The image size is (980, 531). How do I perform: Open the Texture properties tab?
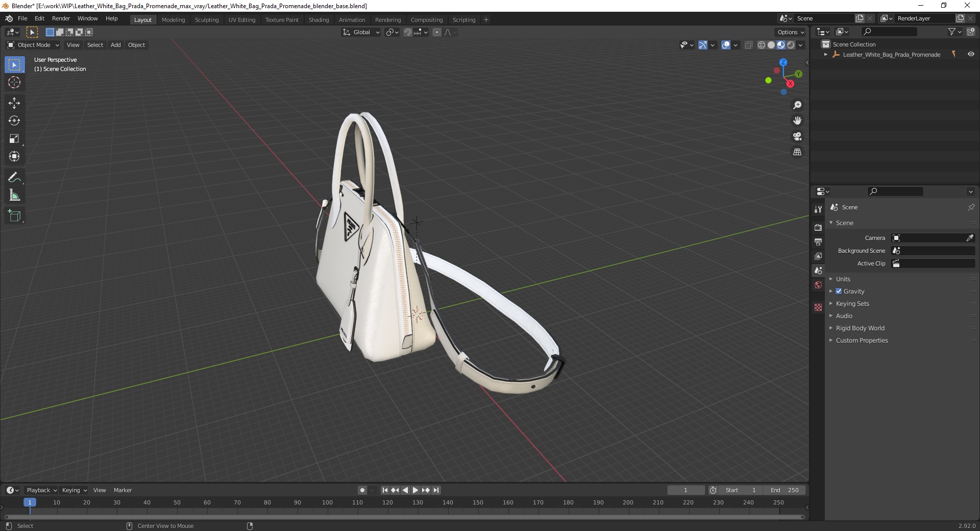[818, 307]
